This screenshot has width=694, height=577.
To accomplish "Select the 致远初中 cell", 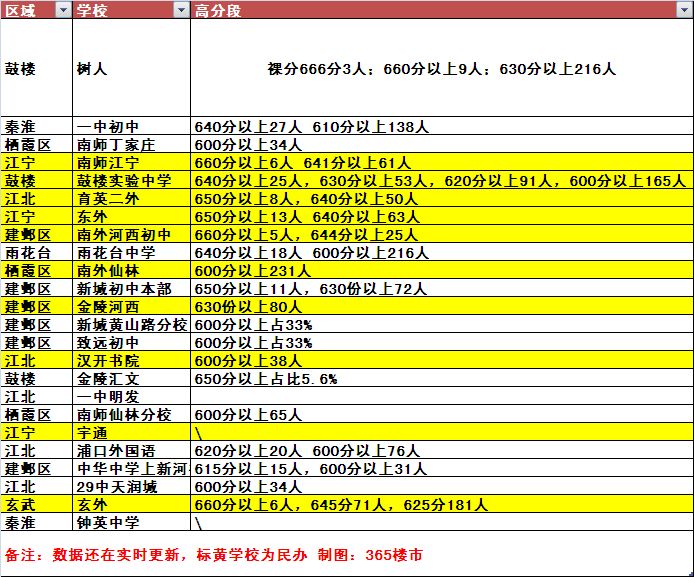I will point(131,342).
